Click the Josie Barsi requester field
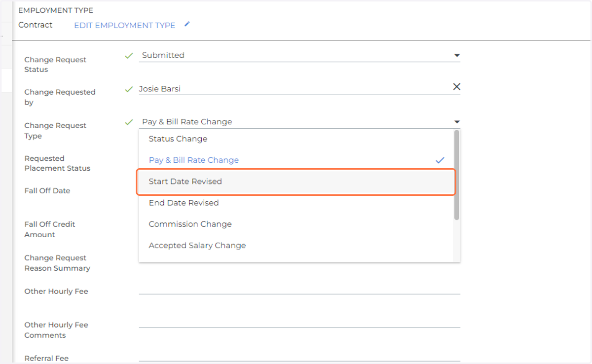The image size is (592, 364). [x=299, y=89]
